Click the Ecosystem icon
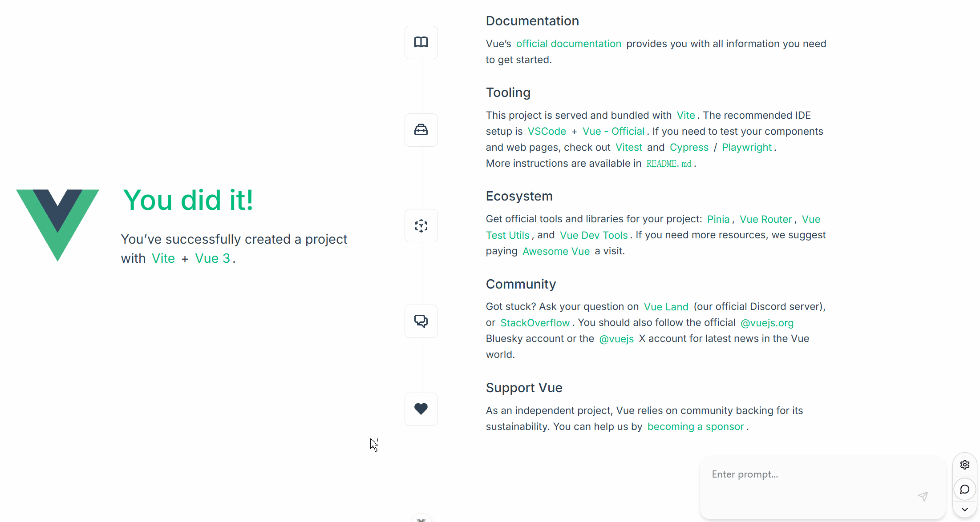Viewport: 980px width, 522px height. [x=421, y=226]
